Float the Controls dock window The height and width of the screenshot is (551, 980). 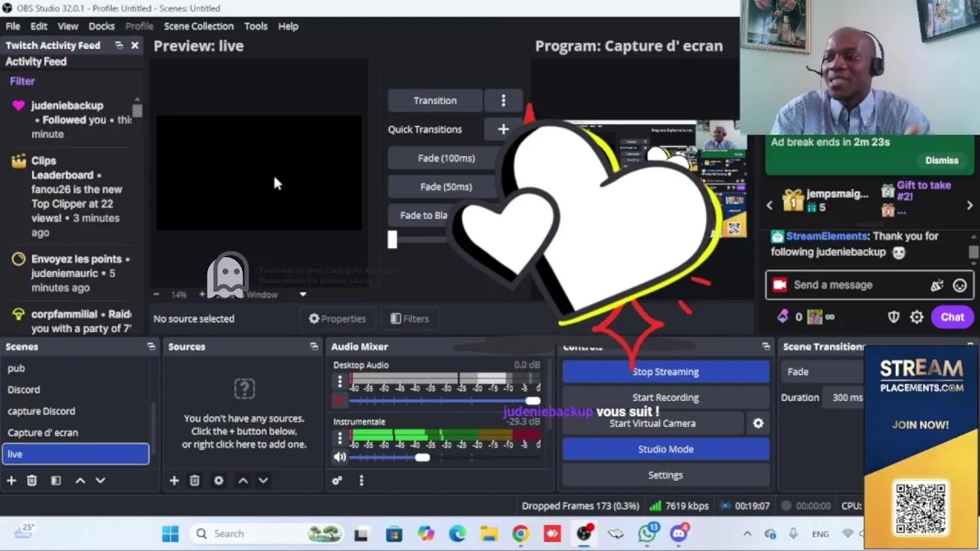766,347
